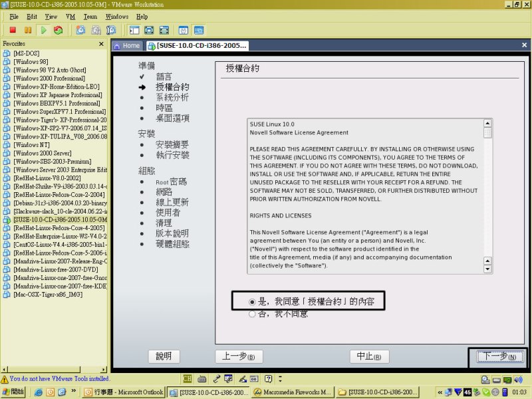Open the Team menu

pyautogui.click(x=90, y=17)
